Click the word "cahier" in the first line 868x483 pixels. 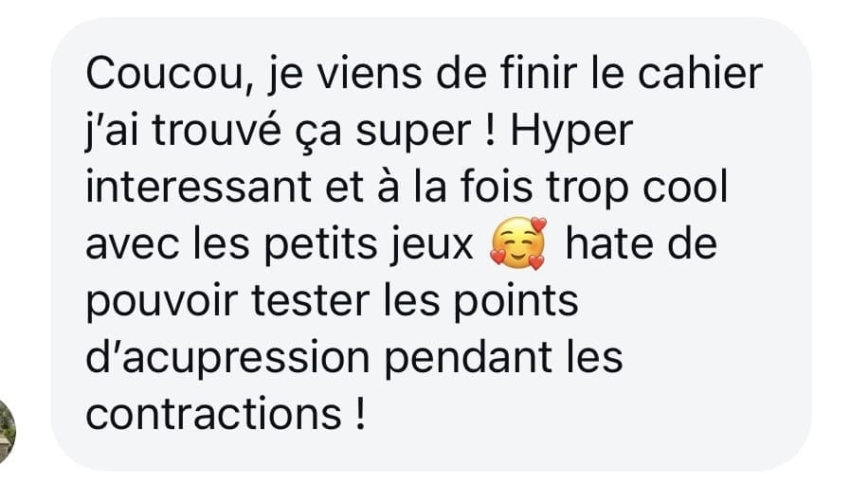click(700, 73)
